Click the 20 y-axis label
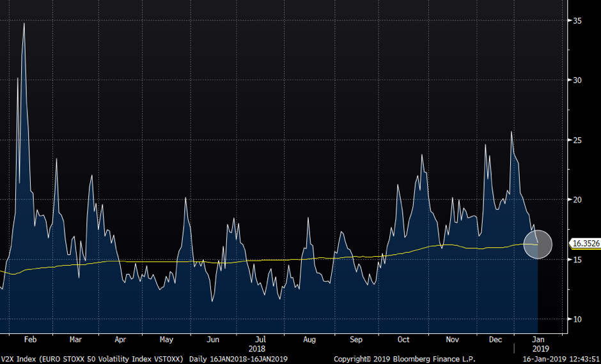The height and width of the screenshot is (364, 601). pos(577,200)
